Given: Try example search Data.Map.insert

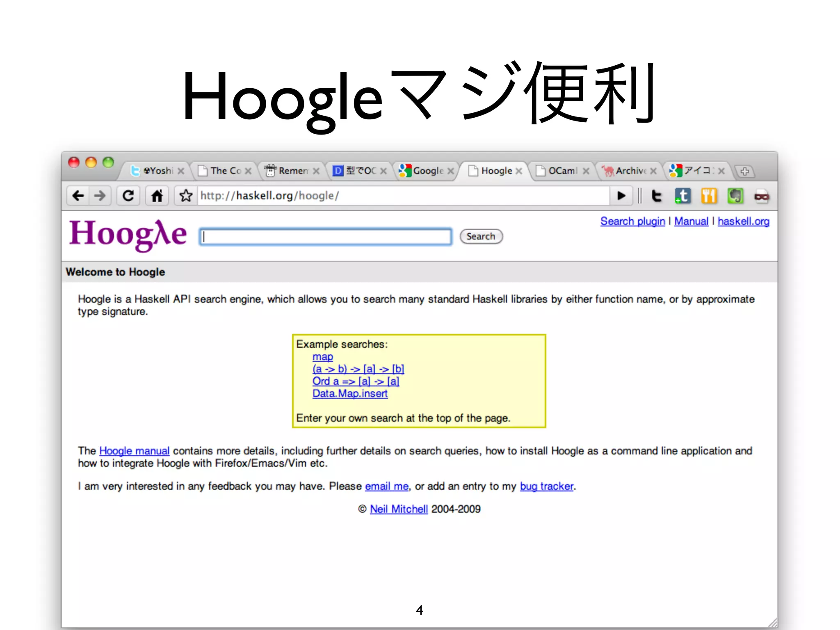Looking at the screenshot, I should (x=350, y=393).
